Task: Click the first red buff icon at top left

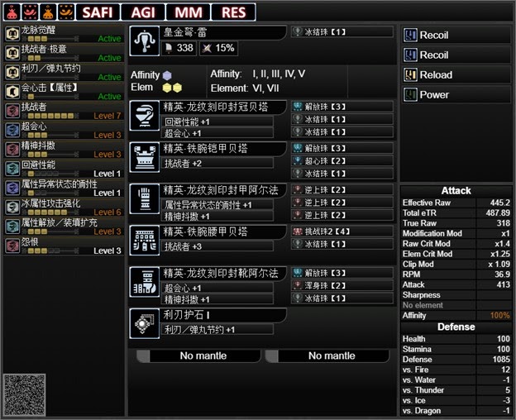Action: click(12, 12)
